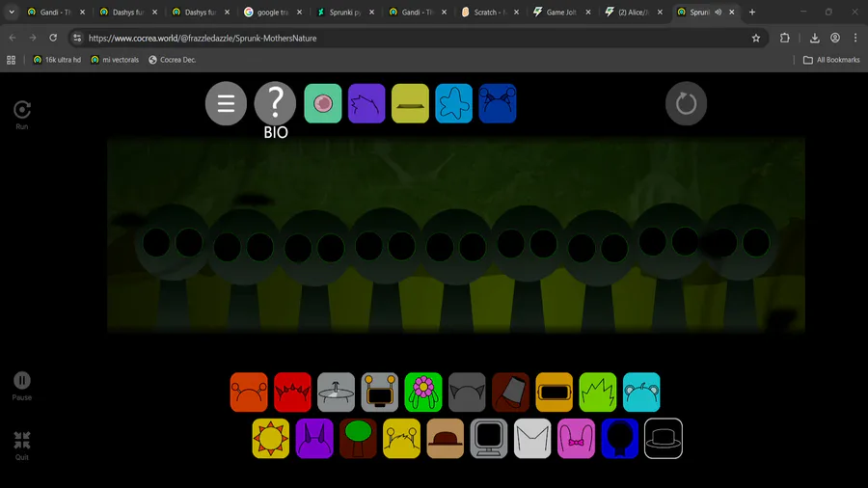This screenshot has height=488, width=868.
Task: Select the light blue splat shape icon
Action: click(454, 103)
